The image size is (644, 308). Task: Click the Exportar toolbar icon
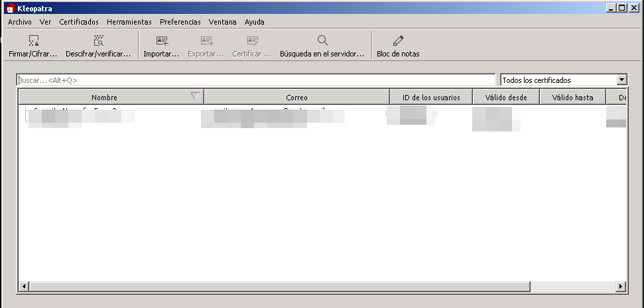click(x=206, y=40)
